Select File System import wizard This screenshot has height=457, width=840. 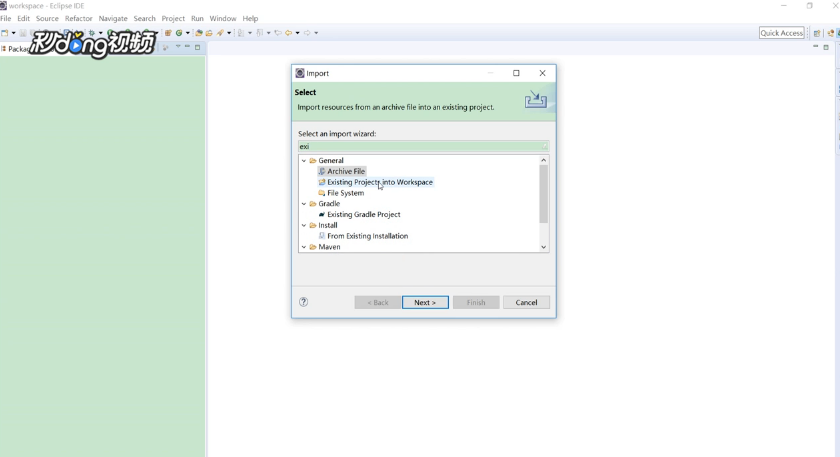pyautogui.click(x=341, y=193)
